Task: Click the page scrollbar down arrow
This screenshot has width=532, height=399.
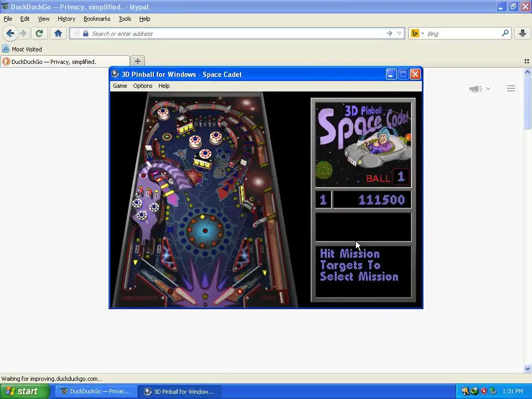Action: click(x=527, y=369)
